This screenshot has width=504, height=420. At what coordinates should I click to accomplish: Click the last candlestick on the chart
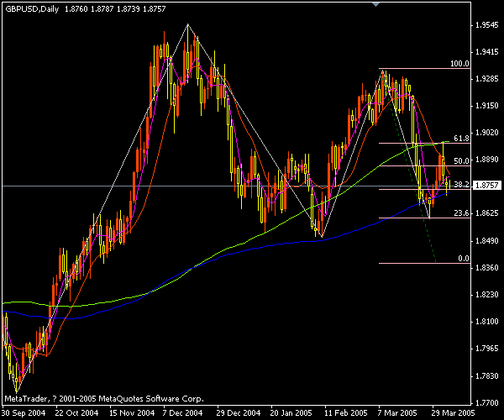tap(450, 185)
